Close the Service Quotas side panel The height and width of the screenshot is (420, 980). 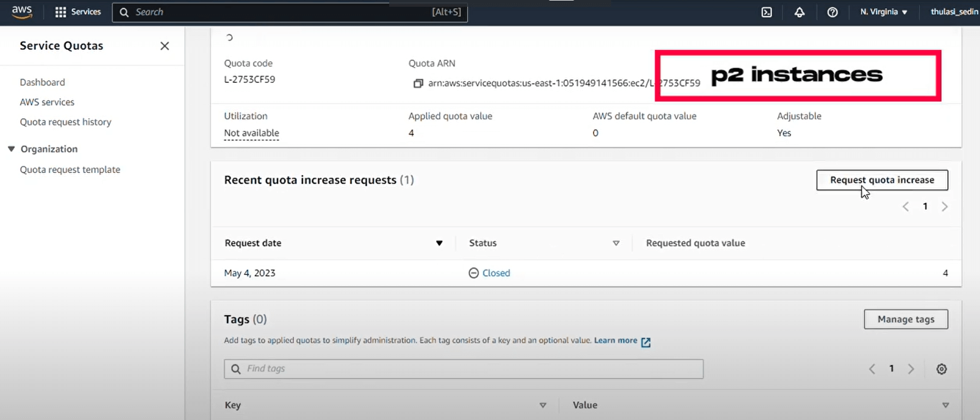[165, 46]
